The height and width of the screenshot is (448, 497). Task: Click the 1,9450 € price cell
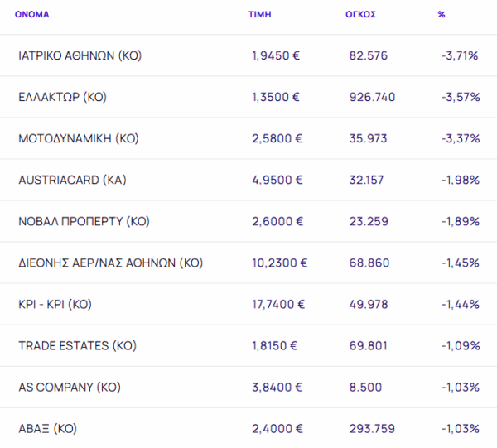[x=276, y=55]
